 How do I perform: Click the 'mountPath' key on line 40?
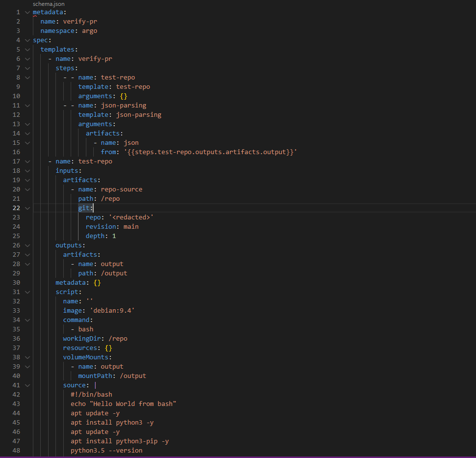[x=95, y=376]
